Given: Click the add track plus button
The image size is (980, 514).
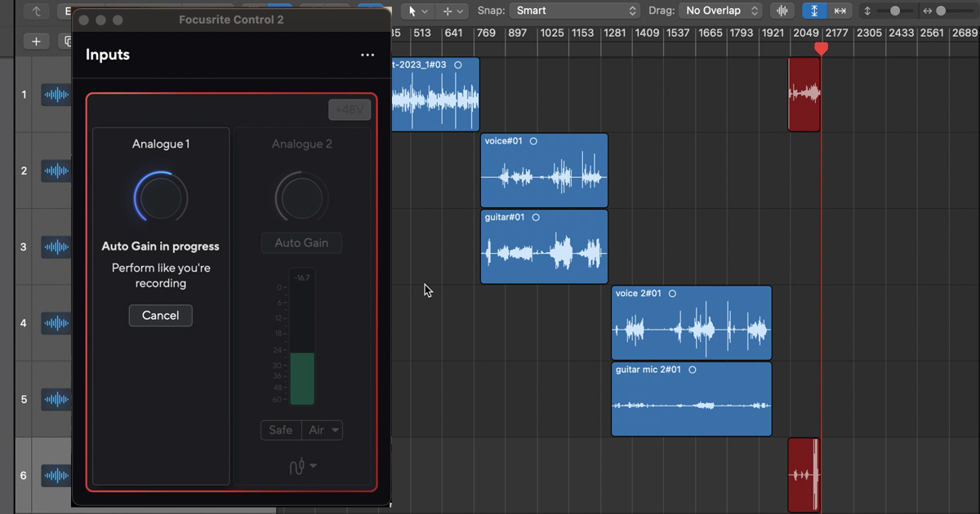Looking at the screenshot, I should click(x=36, y=41).
